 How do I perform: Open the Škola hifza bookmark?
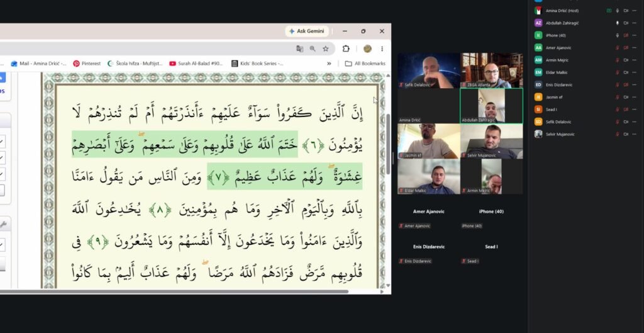point(135,64)
